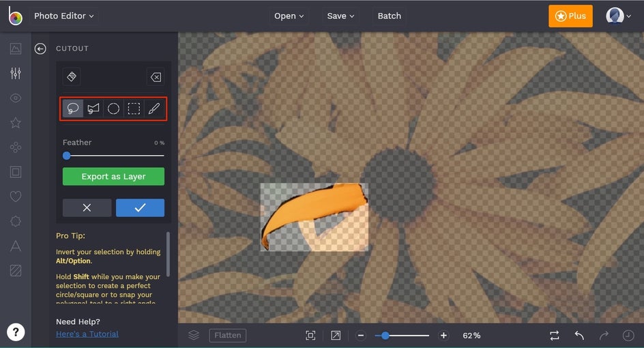
Task: Apply the cutout with checkmark button
Action: pyautogui.click(x=140, y=207)
